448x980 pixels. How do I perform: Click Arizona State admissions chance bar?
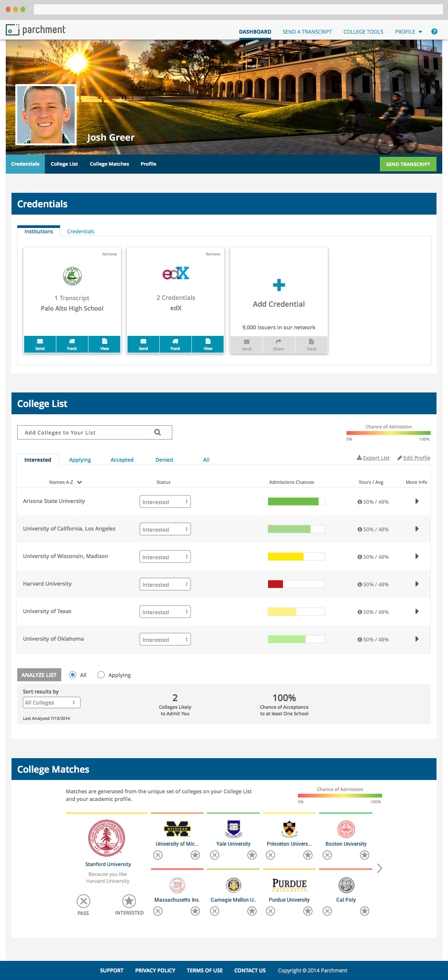click(296, 501)
